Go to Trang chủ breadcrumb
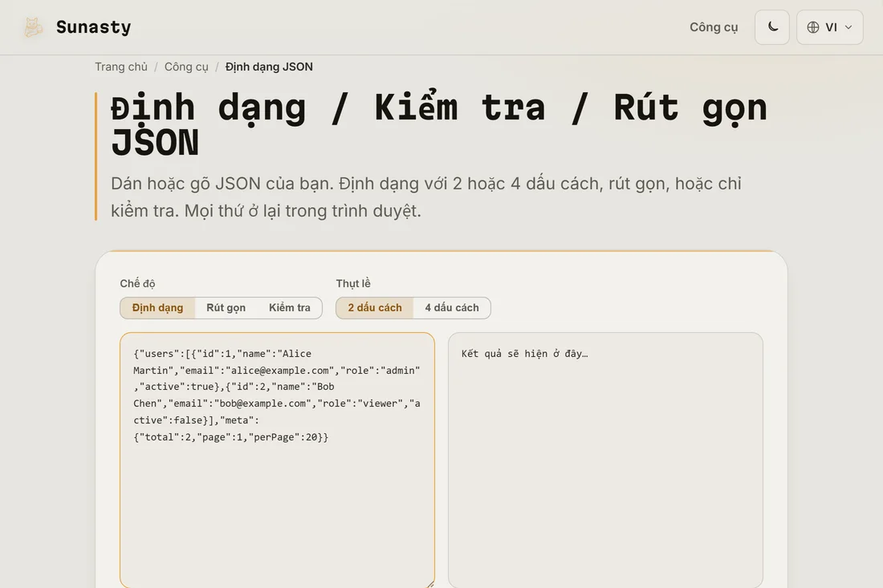Screen dimensions: 883x588 [121, 67]
